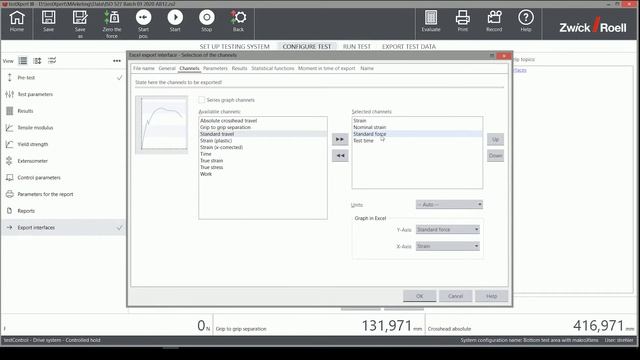This screenshot has height=360, width=640.
Task: Open the Units Auto dropdown
Action: [x=449, y=204]
